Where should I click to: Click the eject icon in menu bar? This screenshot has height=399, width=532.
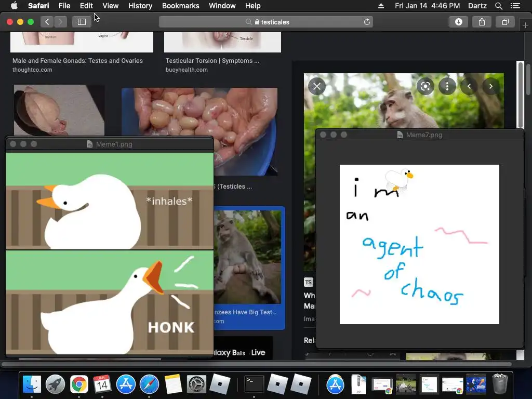381,6
